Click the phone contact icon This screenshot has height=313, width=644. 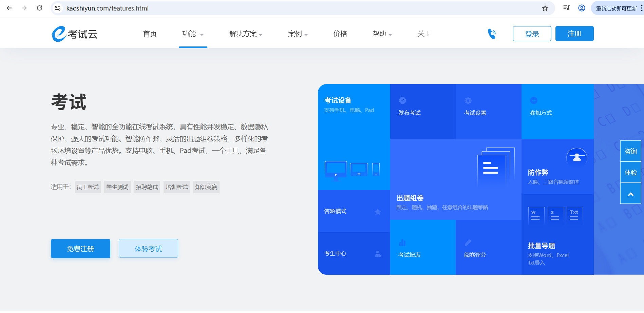coord(492,34)
